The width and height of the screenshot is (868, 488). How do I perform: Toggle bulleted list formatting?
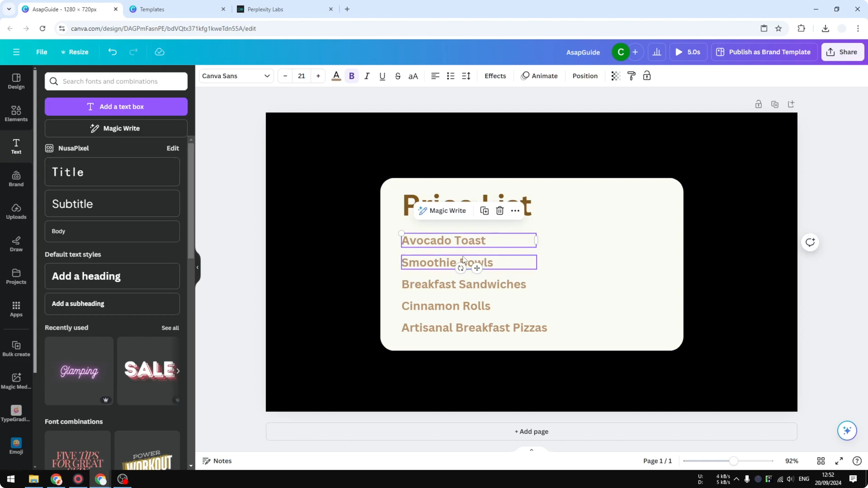pyautogui.click(x=451, y=76)
